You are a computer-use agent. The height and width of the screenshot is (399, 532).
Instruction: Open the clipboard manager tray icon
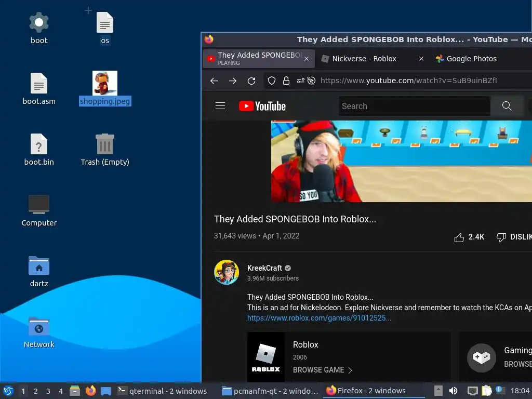click(x=486, y=391)
